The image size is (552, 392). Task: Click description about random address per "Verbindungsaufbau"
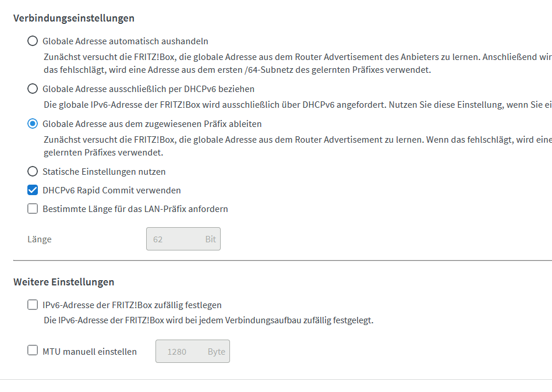(208, 320)
